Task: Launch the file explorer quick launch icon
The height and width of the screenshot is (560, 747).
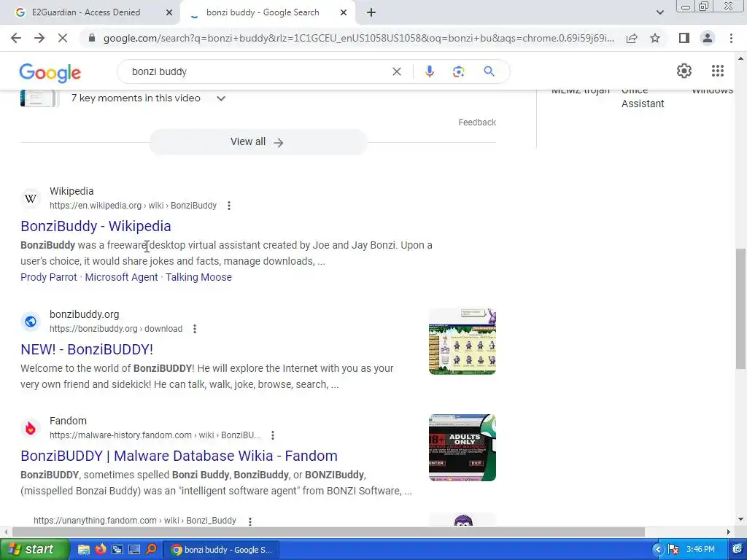Action: [83, 550]
